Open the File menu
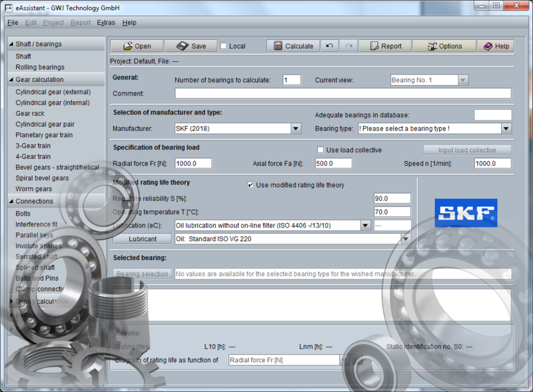 click(x=12, y=22)
